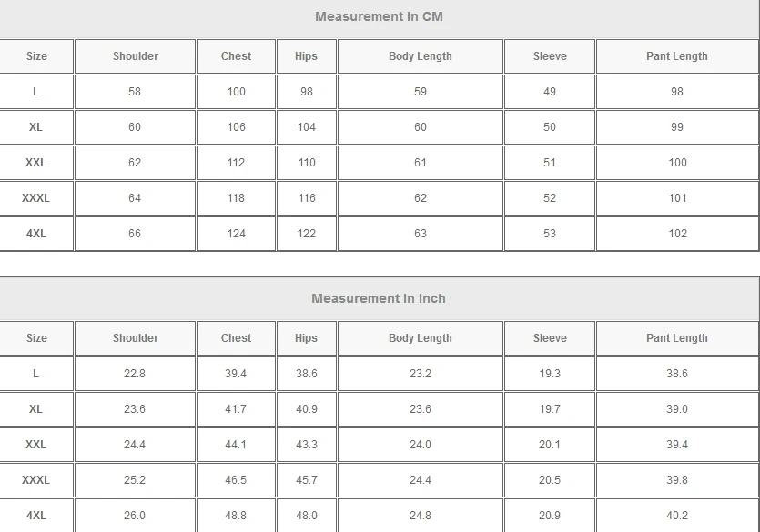Click the chest value 46.5 for size XXXL
This screenshot has width=760, height=532.
coord(236,480)
